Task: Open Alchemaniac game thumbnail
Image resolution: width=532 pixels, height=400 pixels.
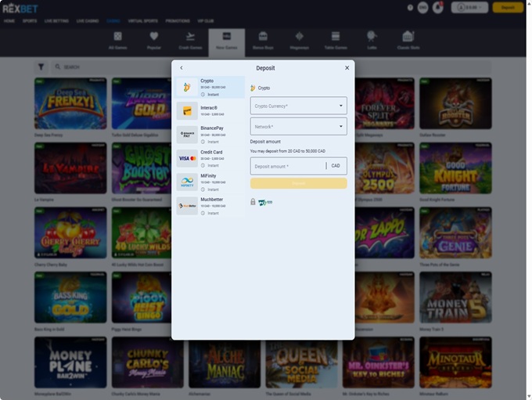Action: coord(225,364)
